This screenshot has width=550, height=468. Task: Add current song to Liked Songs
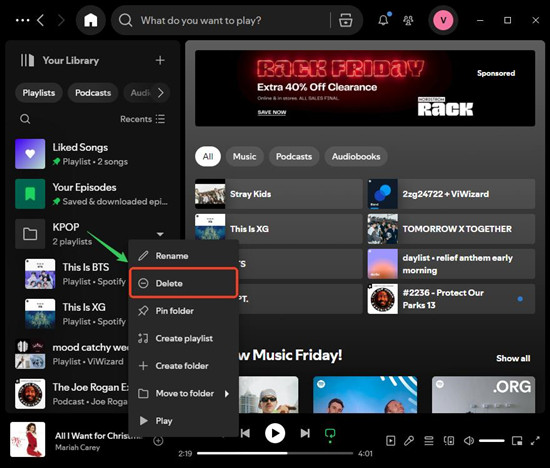click(x=158, y=441)
